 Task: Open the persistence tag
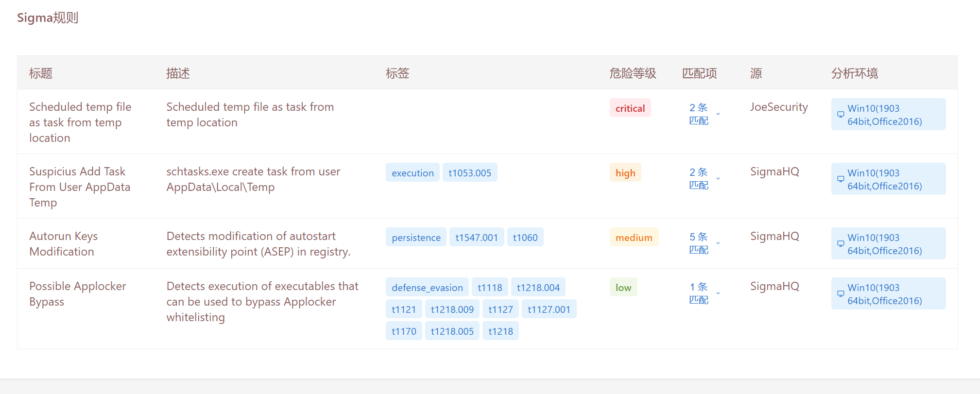point(416,238)
